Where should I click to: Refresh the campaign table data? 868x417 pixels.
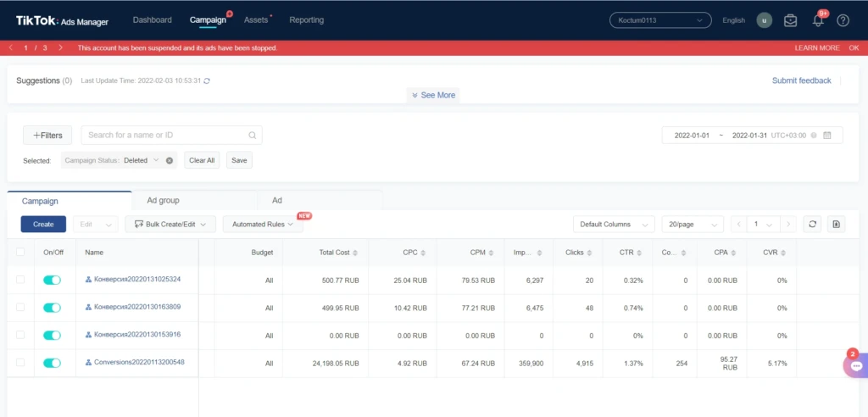[x=812, y=225]
